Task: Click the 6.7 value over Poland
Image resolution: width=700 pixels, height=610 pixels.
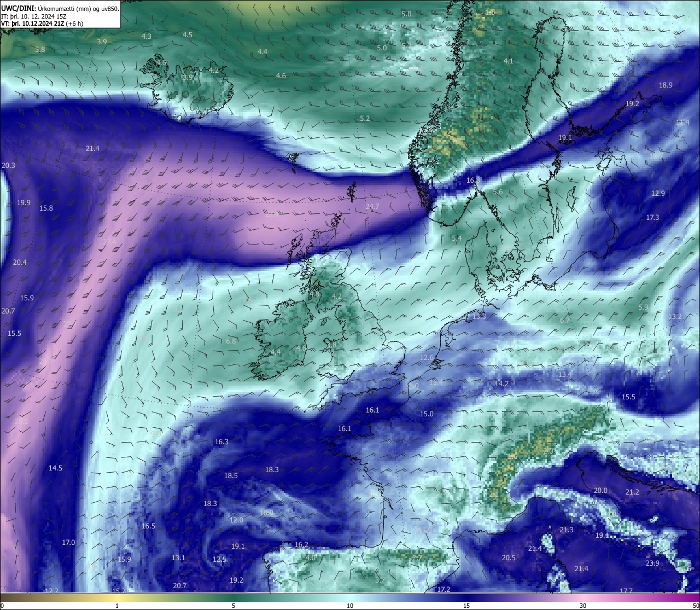Action: (565, 321)
